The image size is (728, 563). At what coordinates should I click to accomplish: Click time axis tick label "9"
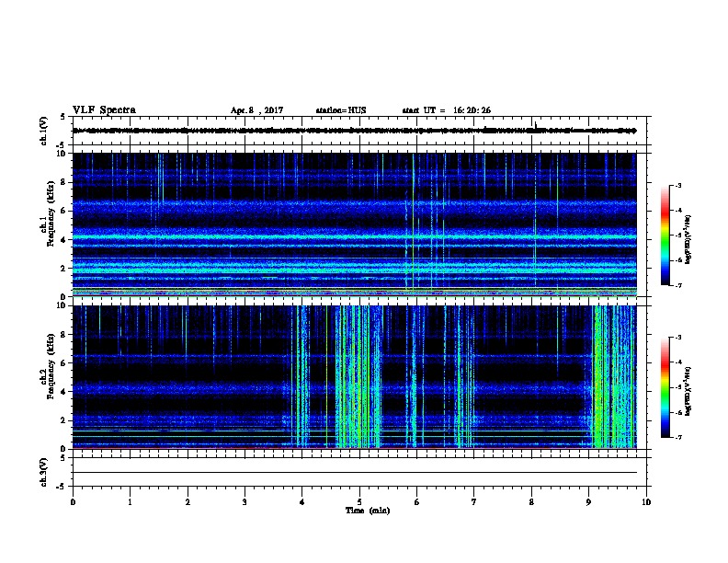[x=588, y=501]
